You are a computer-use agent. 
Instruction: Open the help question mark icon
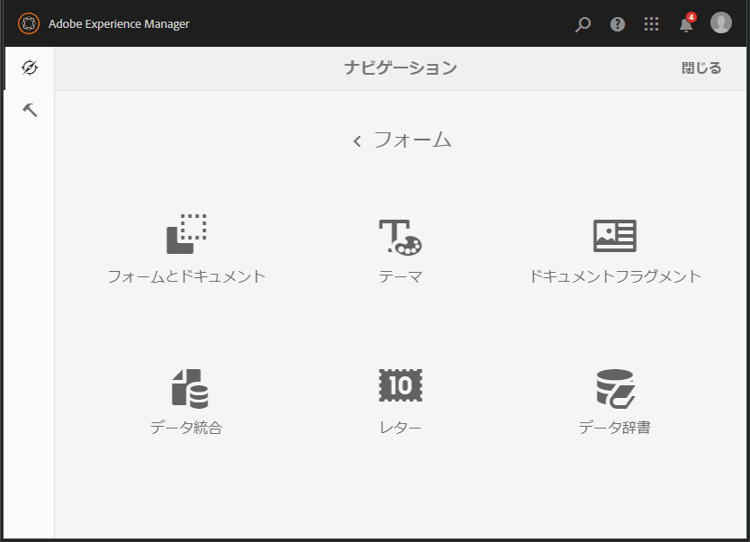click(x=618, y=24)
